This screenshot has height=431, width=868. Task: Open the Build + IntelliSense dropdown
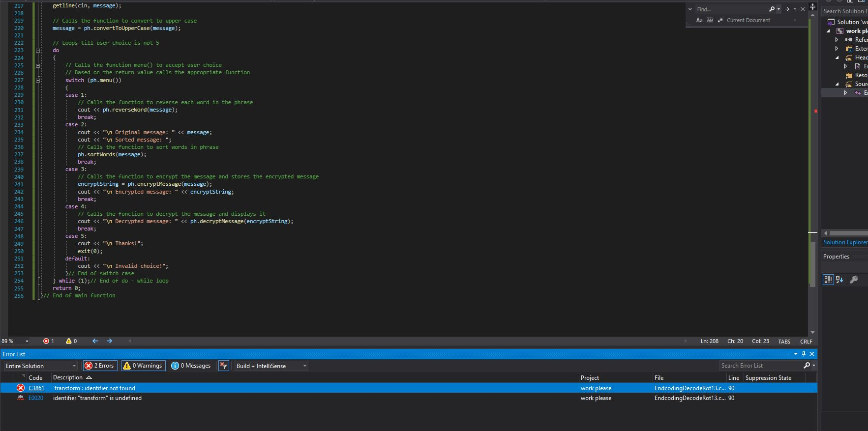click(x=271, y=366)
